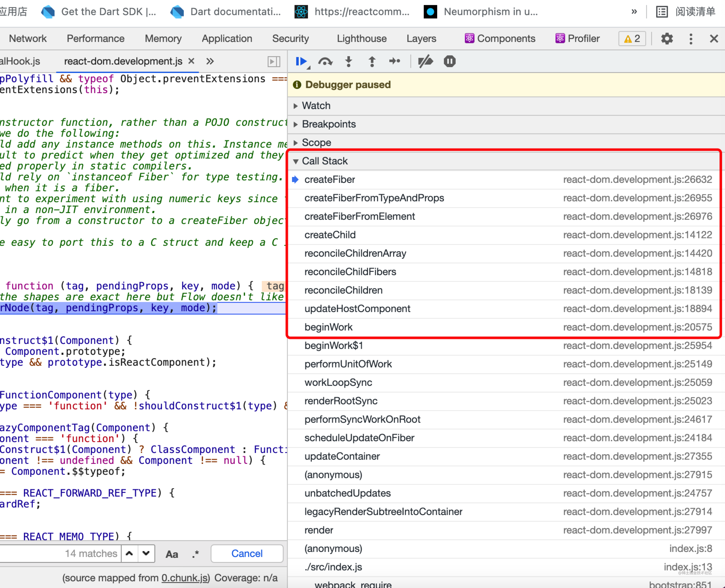Open React Components tab
The image size is (725, 588).
click(500, 39)
